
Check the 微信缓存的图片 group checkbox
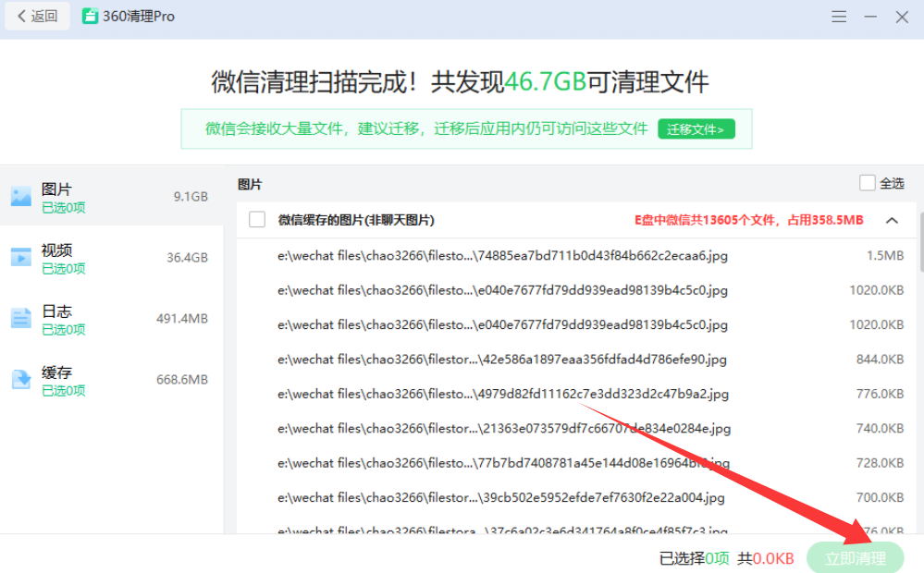(257, 220)
